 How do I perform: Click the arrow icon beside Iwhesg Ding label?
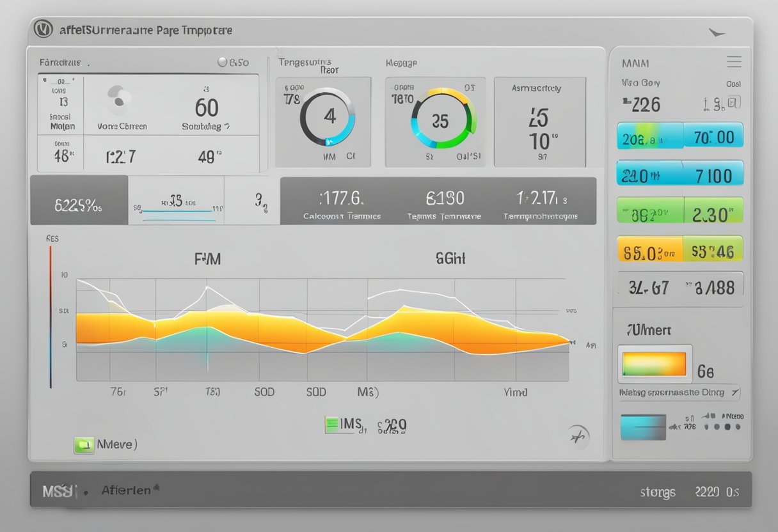[735, 392]
